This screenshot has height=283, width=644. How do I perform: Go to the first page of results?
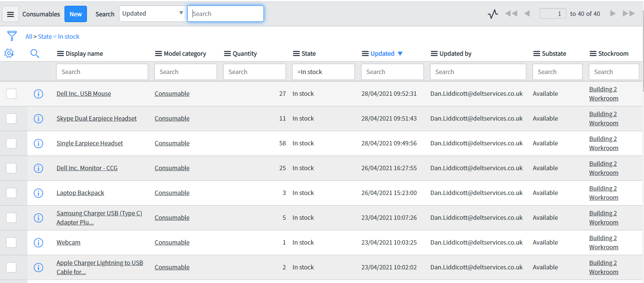511,14
